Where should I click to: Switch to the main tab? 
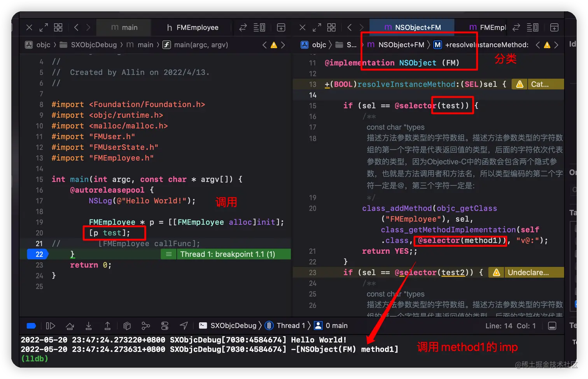[x=124, y=27]
